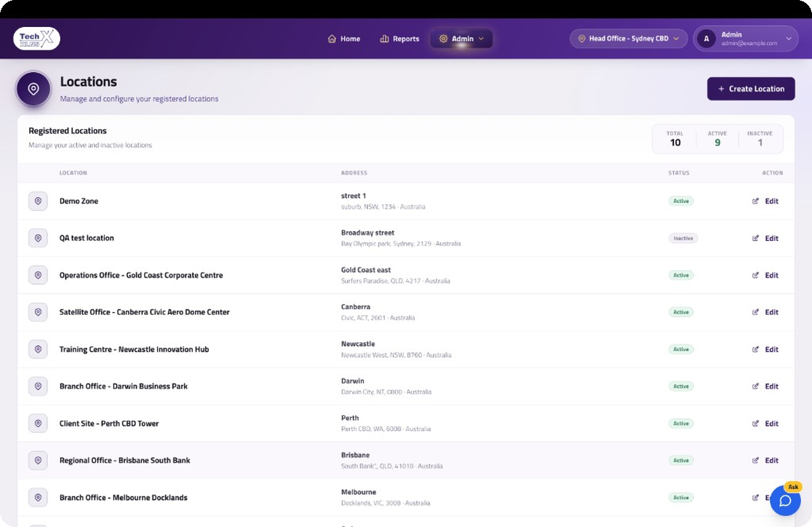Select Operations Office - Gold Coast Corporate Centre
The height and width of the screenshot is (527, 812).
(x=141, y=275)
